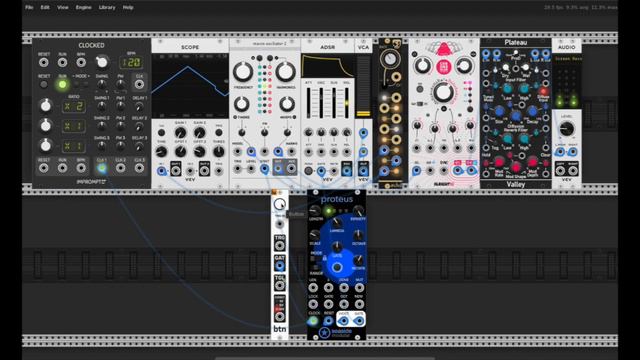Click the Clocked CLK 1 output jack
Viewport: 640px width, 360px height.
tap(102, 168)
